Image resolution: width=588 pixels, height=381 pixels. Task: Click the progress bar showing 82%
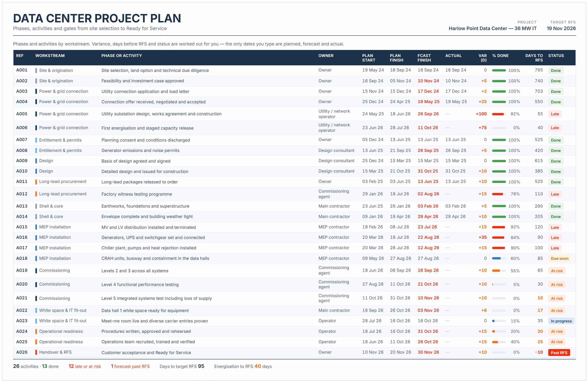(499, 114)
